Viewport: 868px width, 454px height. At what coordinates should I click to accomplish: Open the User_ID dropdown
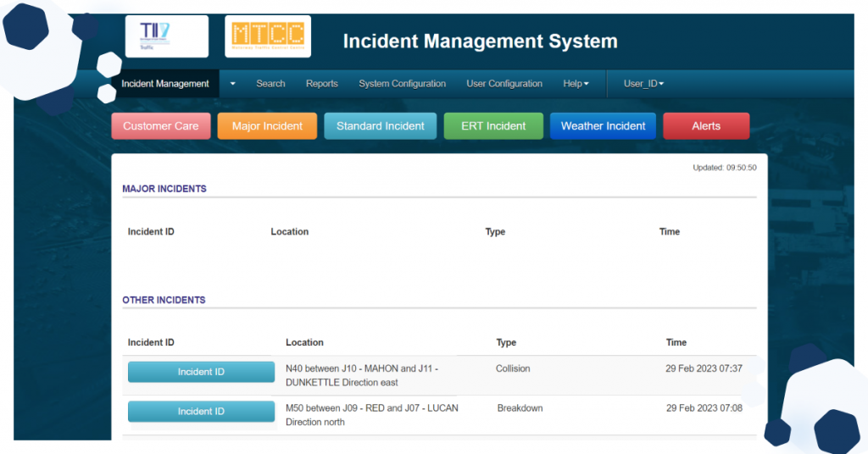coord(643,84)
